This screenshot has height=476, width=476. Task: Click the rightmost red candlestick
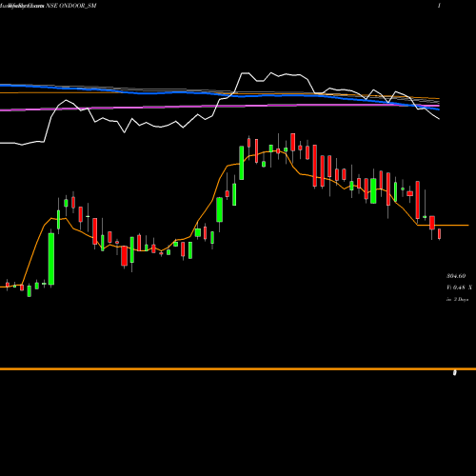point(440,233)
